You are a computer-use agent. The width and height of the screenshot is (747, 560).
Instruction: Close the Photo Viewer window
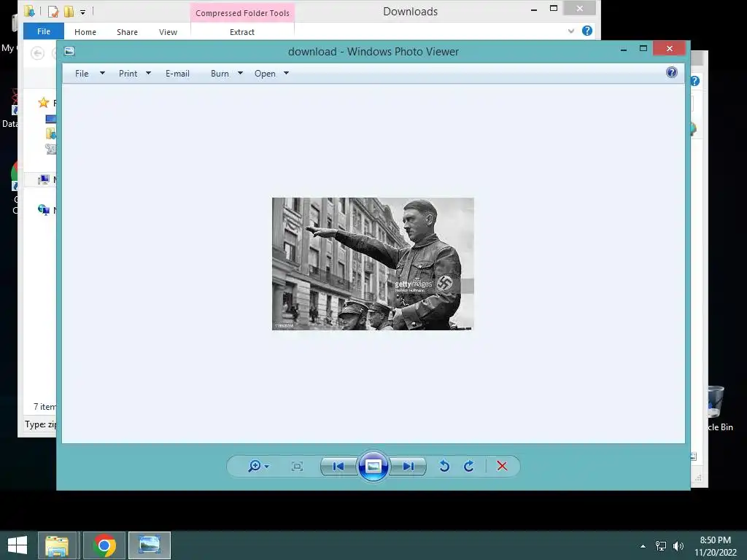(x=670, y=49)
